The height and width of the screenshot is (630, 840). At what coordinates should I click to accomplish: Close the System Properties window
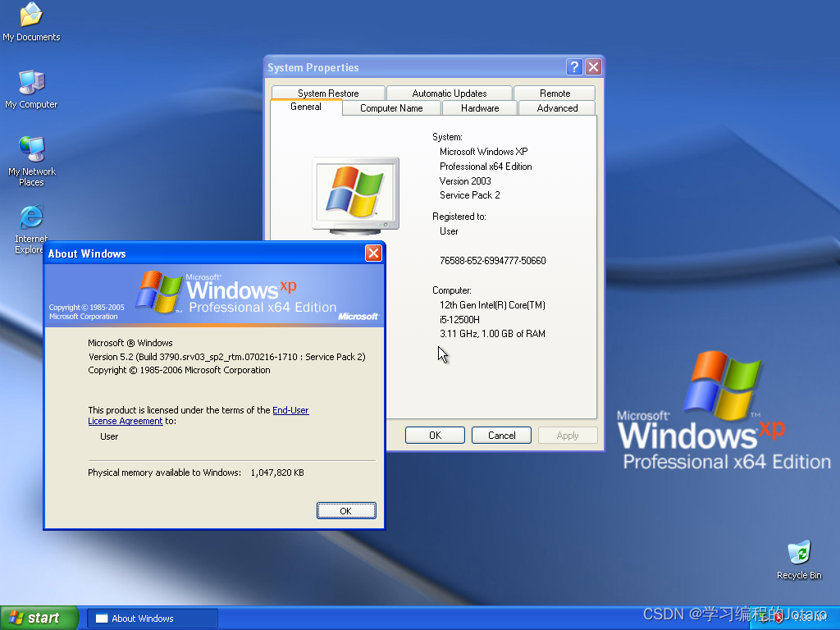pos(594,67)
